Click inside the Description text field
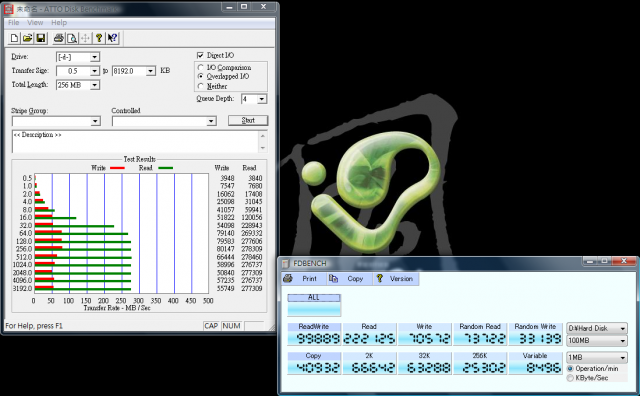 (135, 142)
